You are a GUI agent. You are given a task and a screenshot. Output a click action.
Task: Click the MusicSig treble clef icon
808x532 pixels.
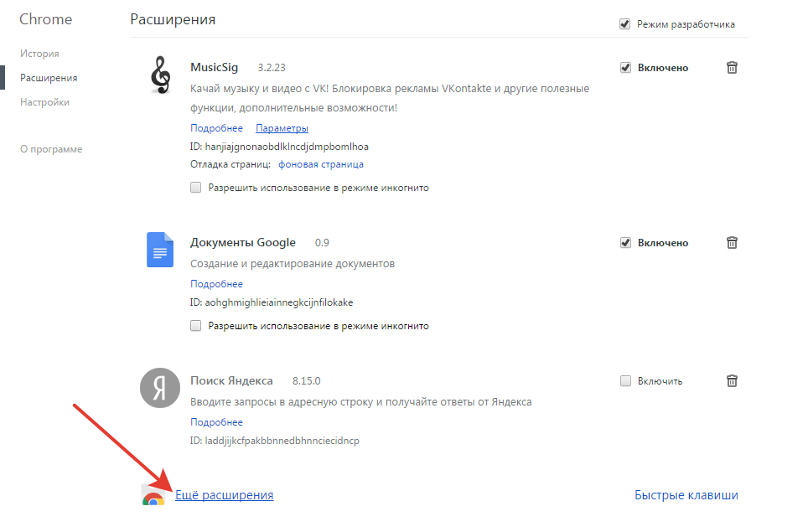[160, 75]
